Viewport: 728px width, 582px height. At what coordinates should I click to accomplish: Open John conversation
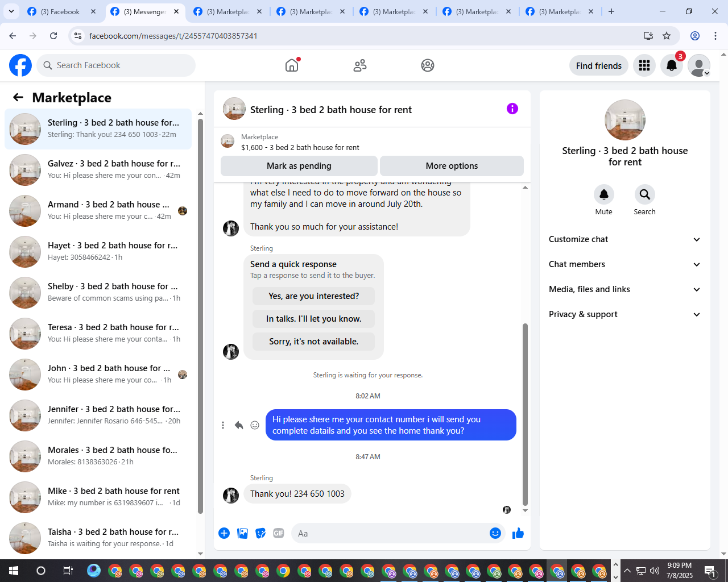tap(98, 375)
